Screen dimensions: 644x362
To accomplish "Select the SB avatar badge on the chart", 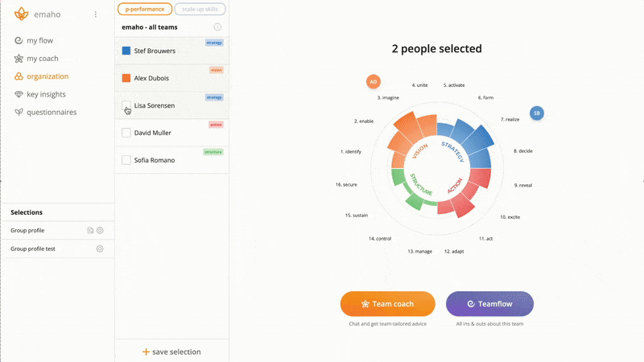I will 537,113.
